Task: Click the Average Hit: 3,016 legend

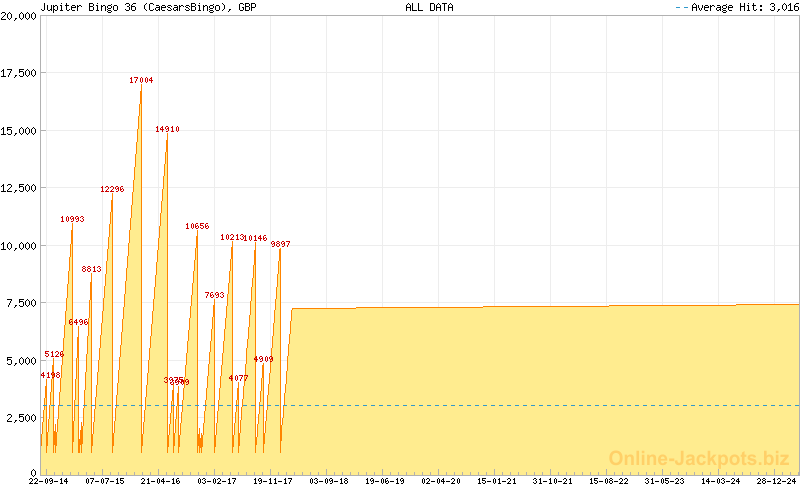Action: pyautogui.click(x=736, y=7)
